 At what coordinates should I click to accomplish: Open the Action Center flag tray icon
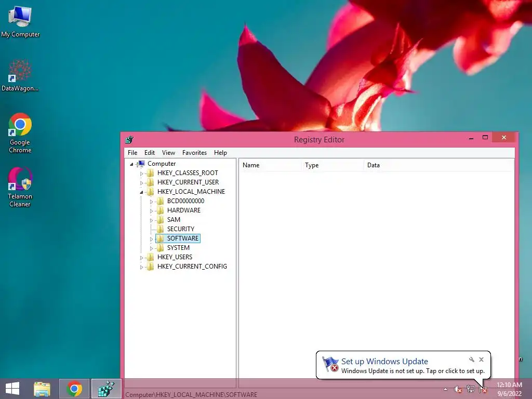pyautogui.click(x=483, y=389)
